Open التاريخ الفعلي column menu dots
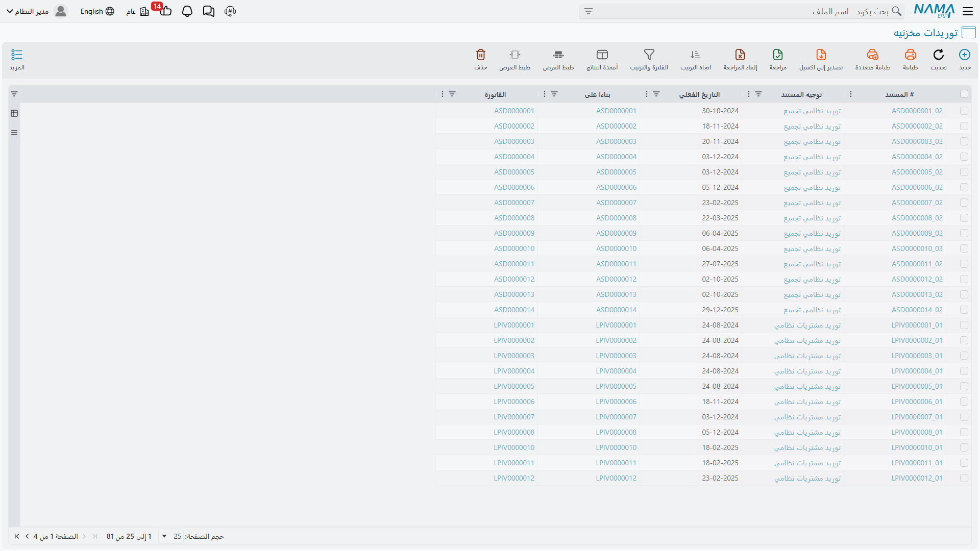 [x=646, y=94]
